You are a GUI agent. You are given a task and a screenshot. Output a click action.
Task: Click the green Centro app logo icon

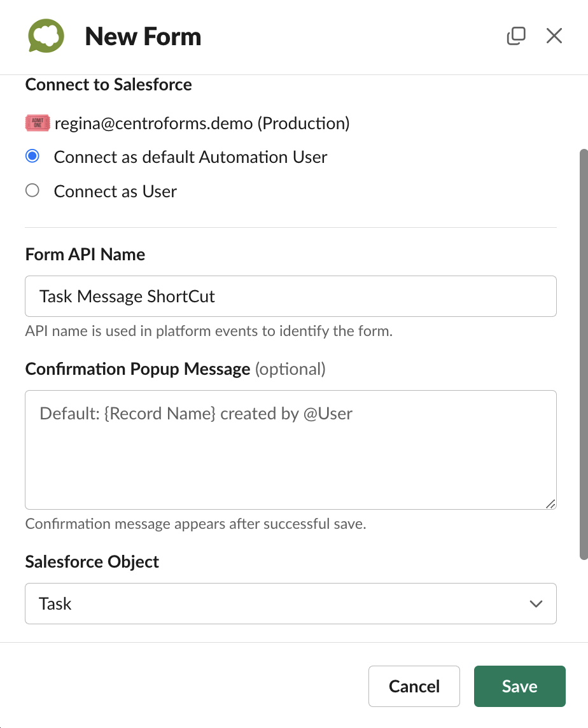(x=46, y=36)
